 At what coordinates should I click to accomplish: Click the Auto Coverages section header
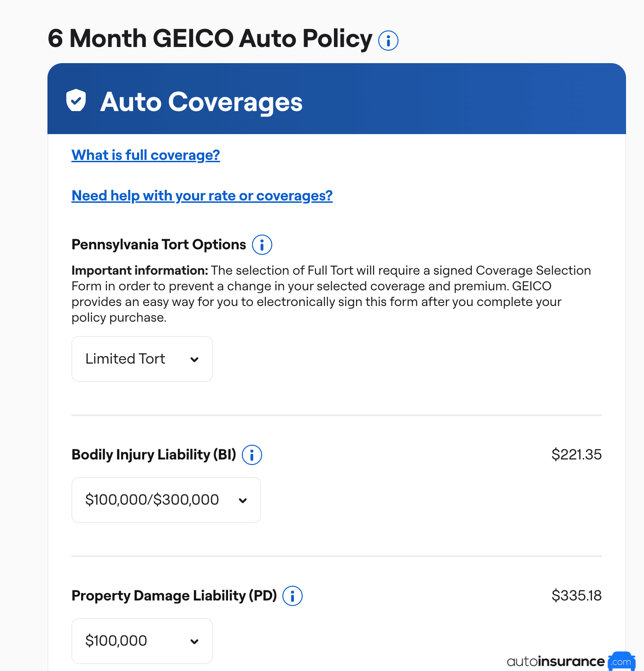click(201, 102)
